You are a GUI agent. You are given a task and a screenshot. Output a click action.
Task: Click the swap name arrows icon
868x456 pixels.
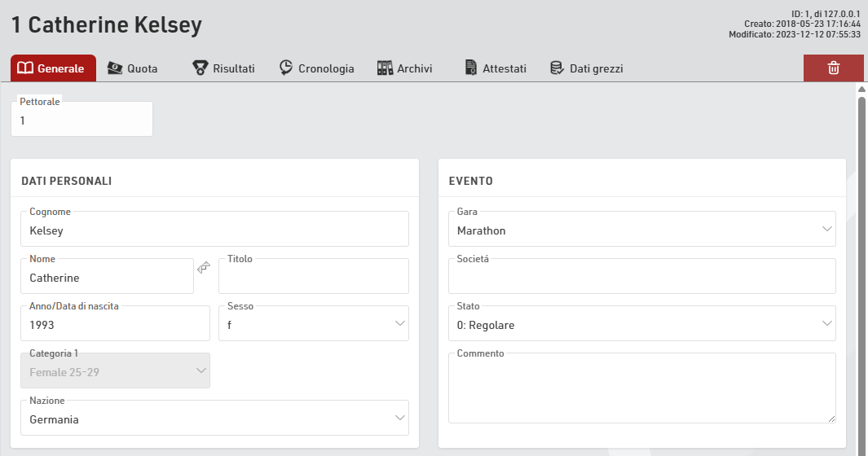click(x=204, y=267)
